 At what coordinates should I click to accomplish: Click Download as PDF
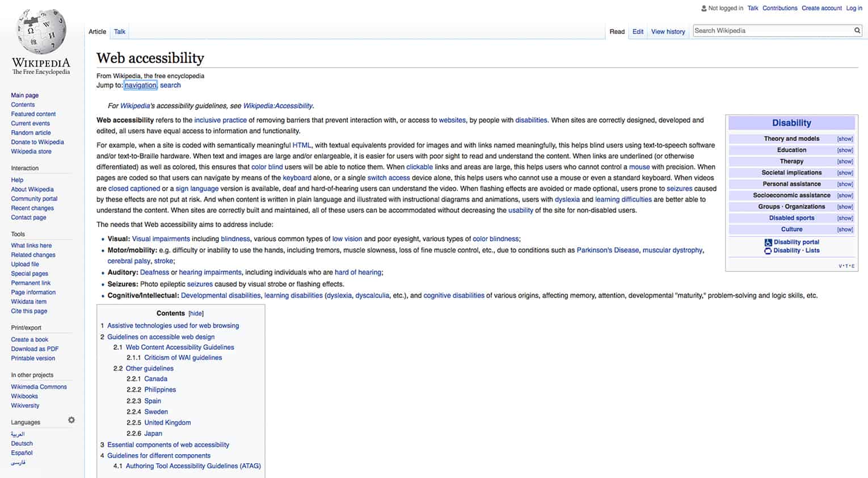coord(35,349)
